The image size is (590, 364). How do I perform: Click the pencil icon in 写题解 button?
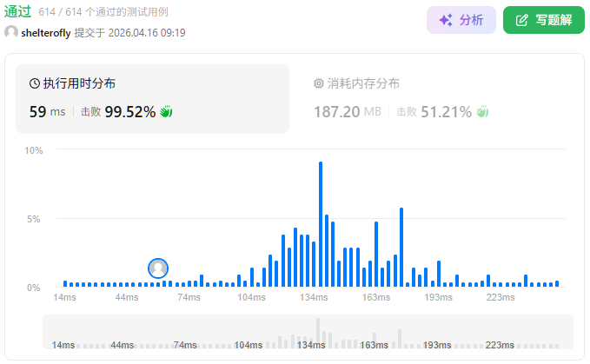[522, 20]
